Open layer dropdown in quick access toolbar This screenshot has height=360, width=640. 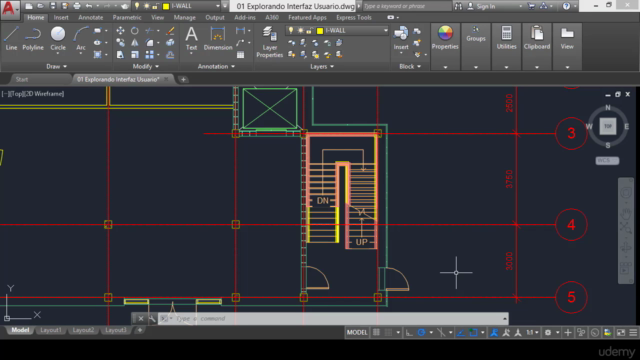pos(217,6)
